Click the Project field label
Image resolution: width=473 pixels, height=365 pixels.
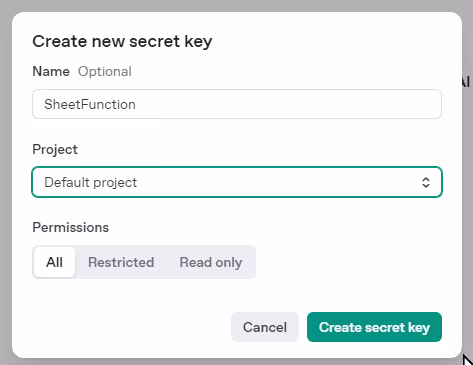pos(55,150)
